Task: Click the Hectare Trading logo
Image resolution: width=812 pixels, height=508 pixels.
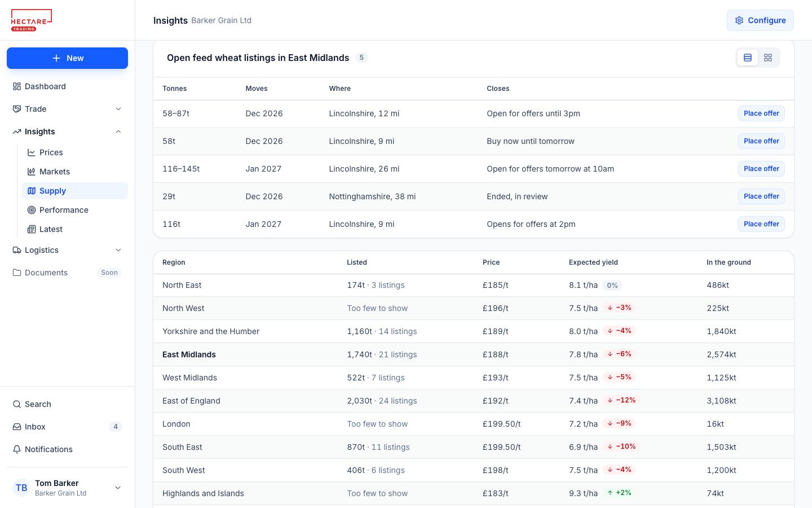Action: [x=32, y=20]
